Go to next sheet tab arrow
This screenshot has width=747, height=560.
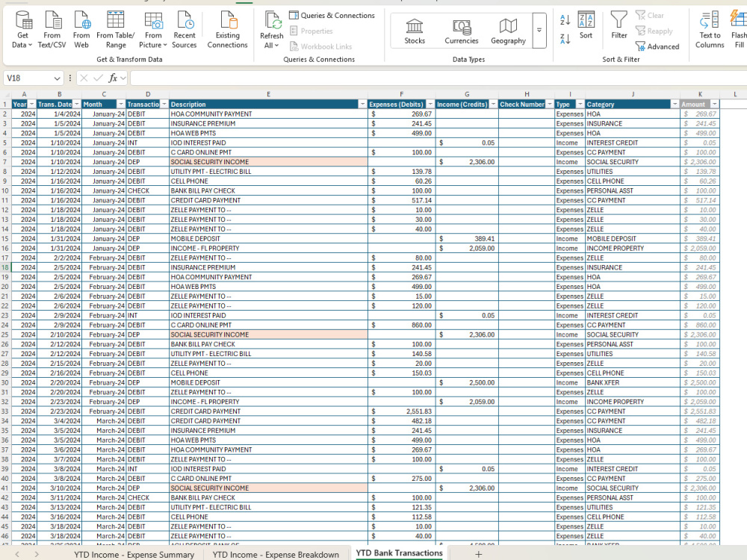click(x=37, y=554)
